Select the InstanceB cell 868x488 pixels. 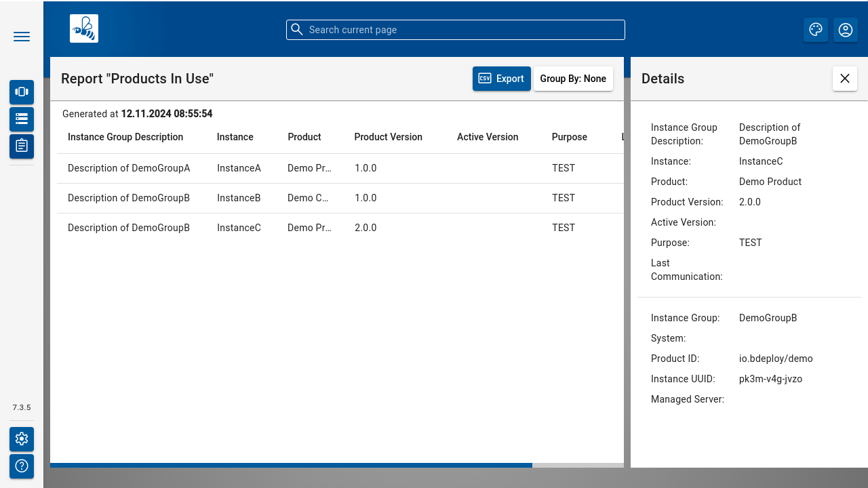239,198
